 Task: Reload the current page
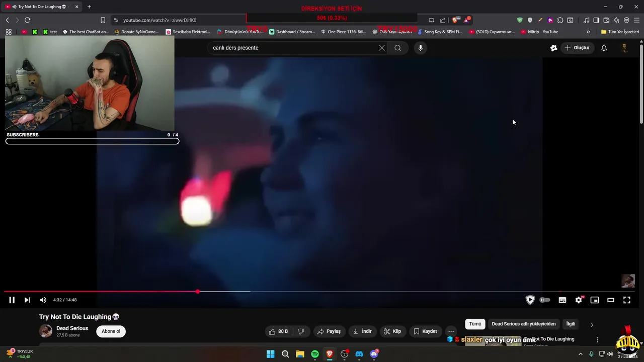(x=27, y=20)
